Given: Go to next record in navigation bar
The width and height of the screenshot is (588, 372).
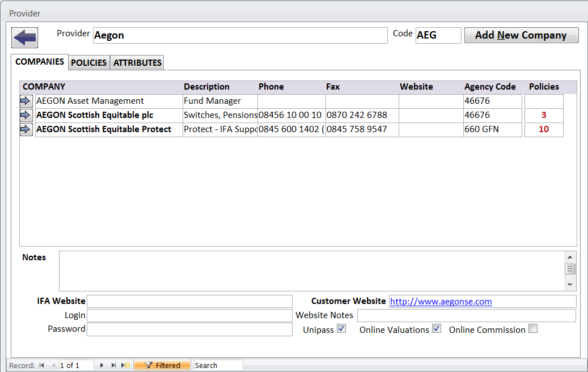Looking at the screenshot, I should point(101,365).
